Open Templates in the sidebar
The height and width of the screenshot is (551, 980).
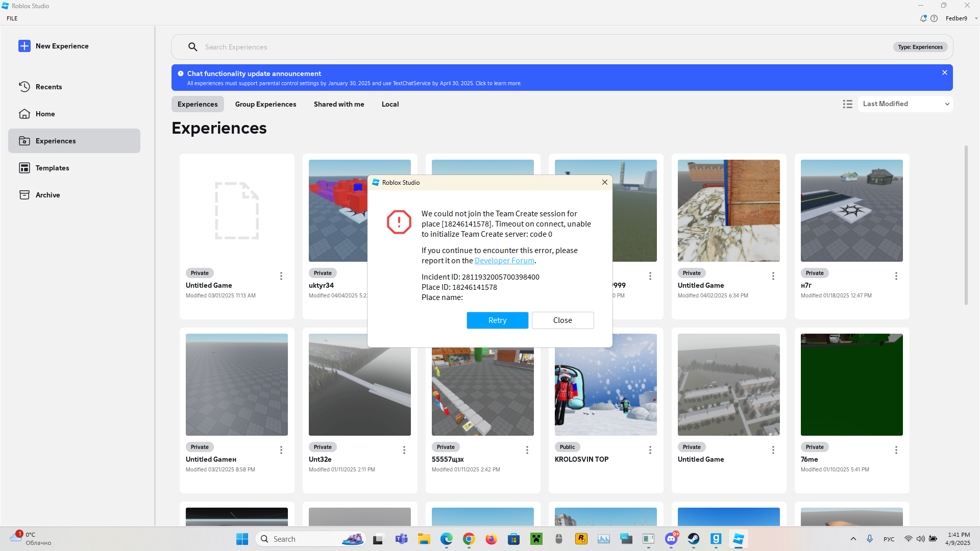[x=74, y=168]
